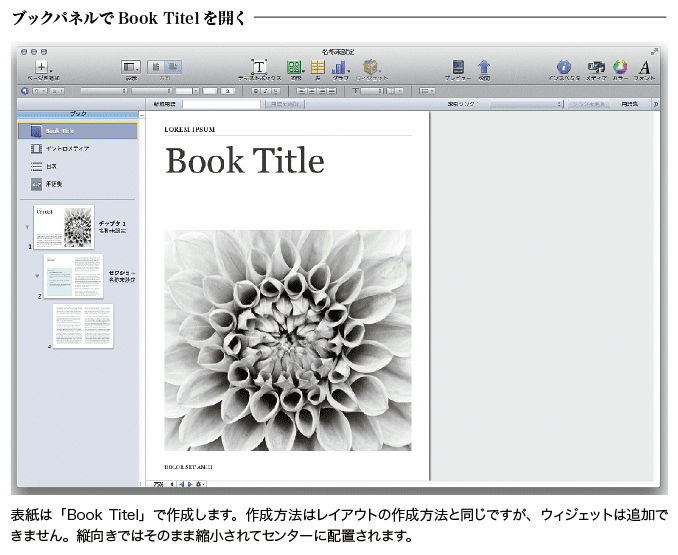The height and width of the screenshot is (555, 678).
Task: Click the blue styles drawer icon in format bar
Action: click(25, 91)
